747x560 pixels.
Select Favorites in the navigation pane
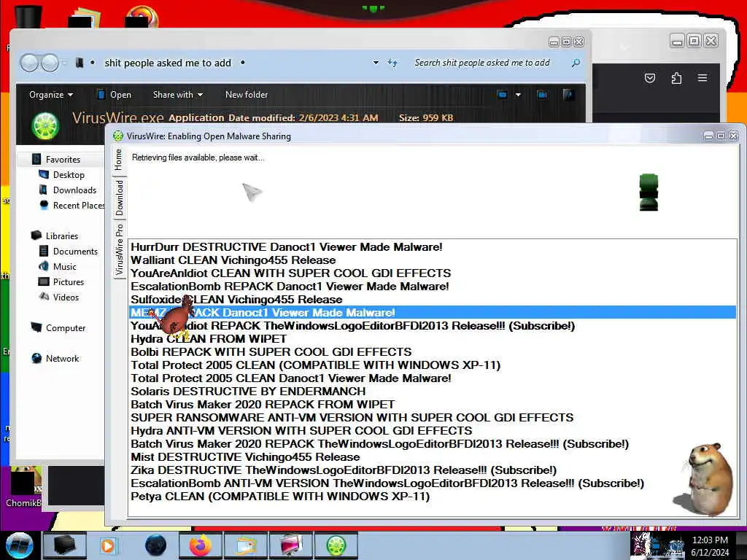tap(56, 160)
